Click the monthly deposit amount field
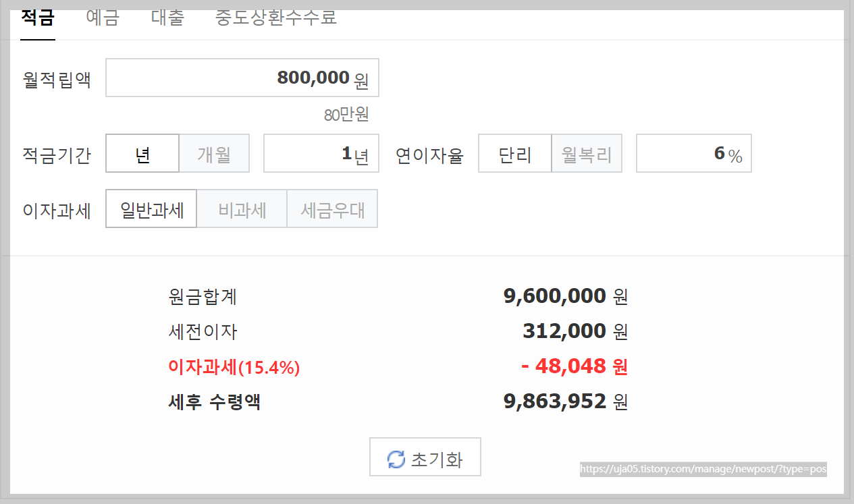Screen dimensions: 854x504 [x=242, y=78]
